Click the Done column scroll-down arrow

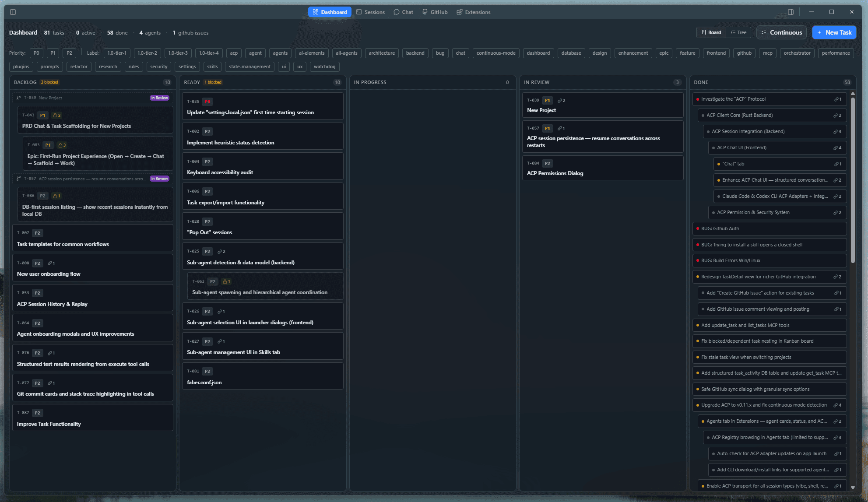pyautogui.click(x=853, y=487)
